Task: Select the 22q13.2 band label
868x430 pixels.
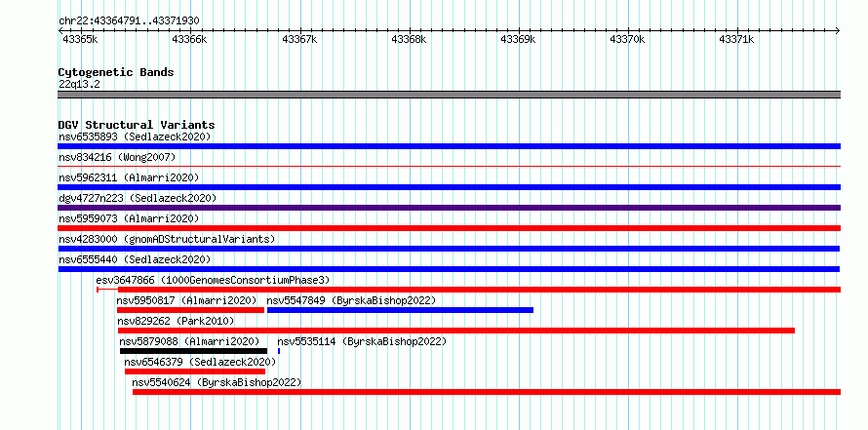Action: pos(79,84)
